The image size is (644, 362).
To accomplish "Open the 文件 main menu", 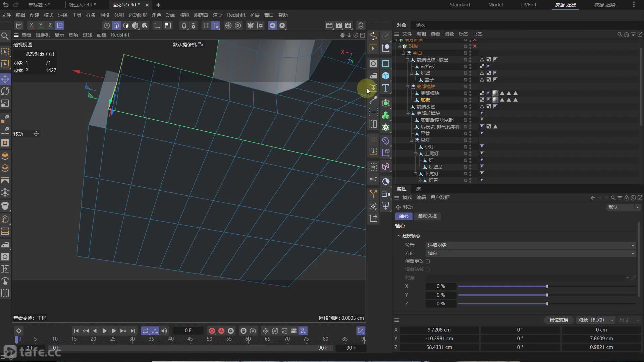I will (6, 15).
